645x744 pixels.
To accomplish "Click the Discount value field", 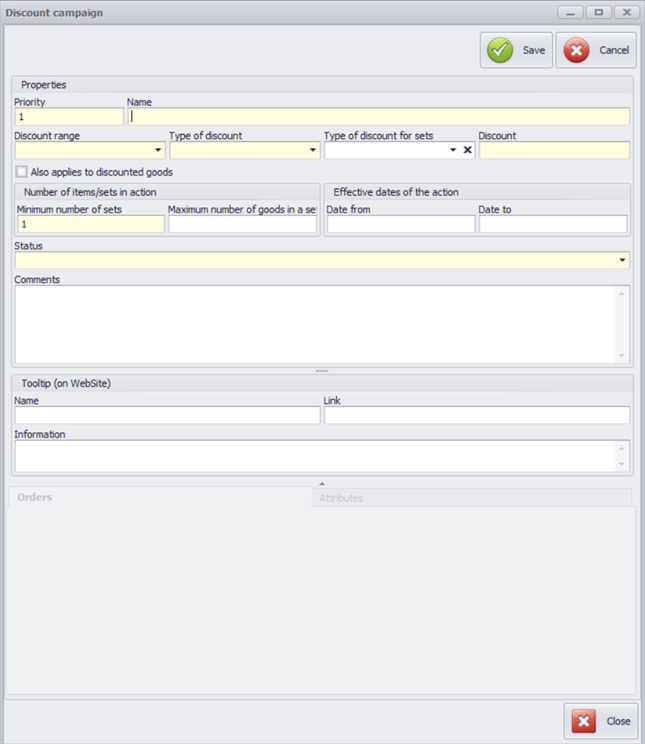I will 554,150.
